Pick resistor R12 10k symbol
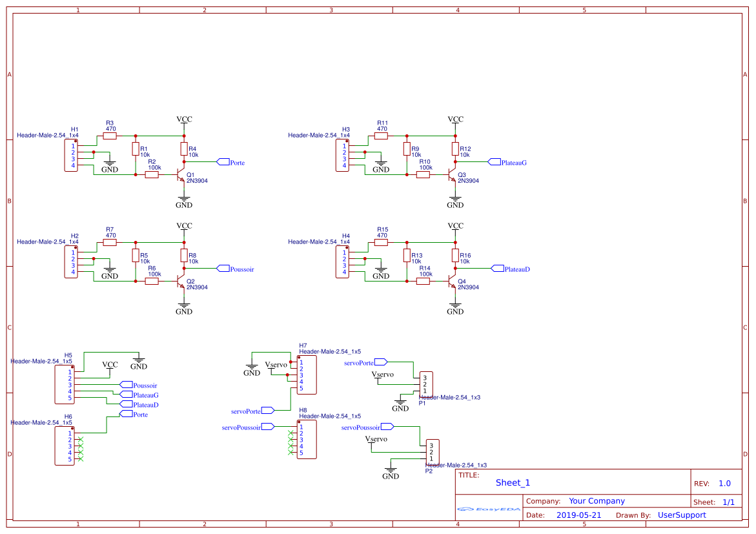The height and width of the screenshot is (534, 756). coord(456,149)
